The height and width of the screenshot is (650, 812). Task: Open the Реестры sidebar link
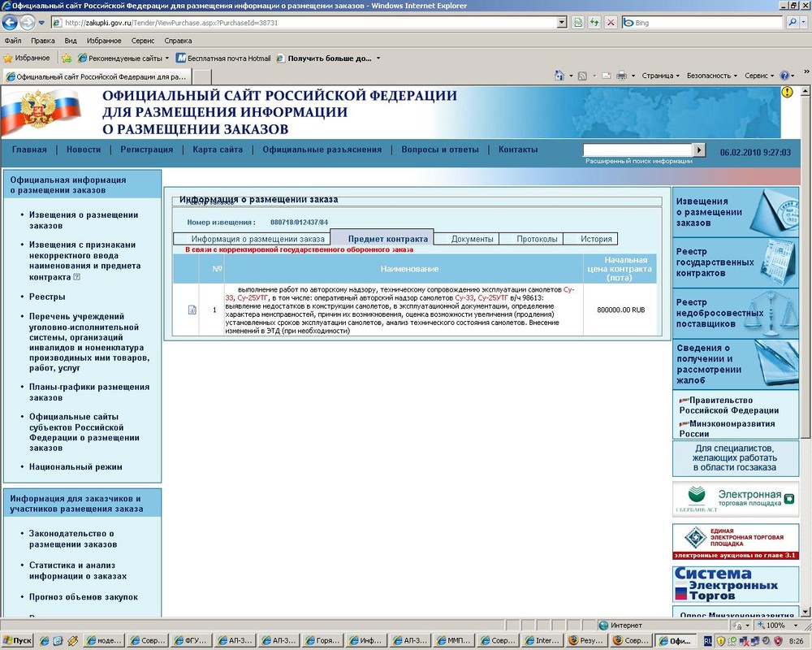(x=47, y=297)
